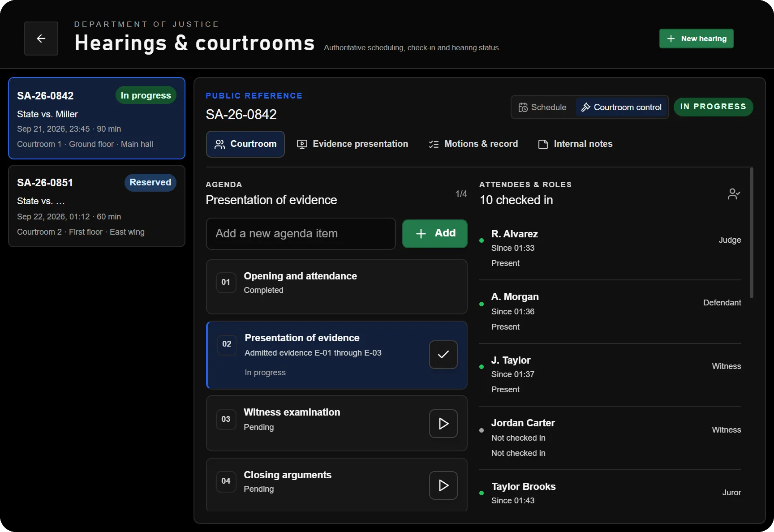Select attendee Jordan Carter
The image size is (774, 532).
pyautogui.click(x=610, y=438)
